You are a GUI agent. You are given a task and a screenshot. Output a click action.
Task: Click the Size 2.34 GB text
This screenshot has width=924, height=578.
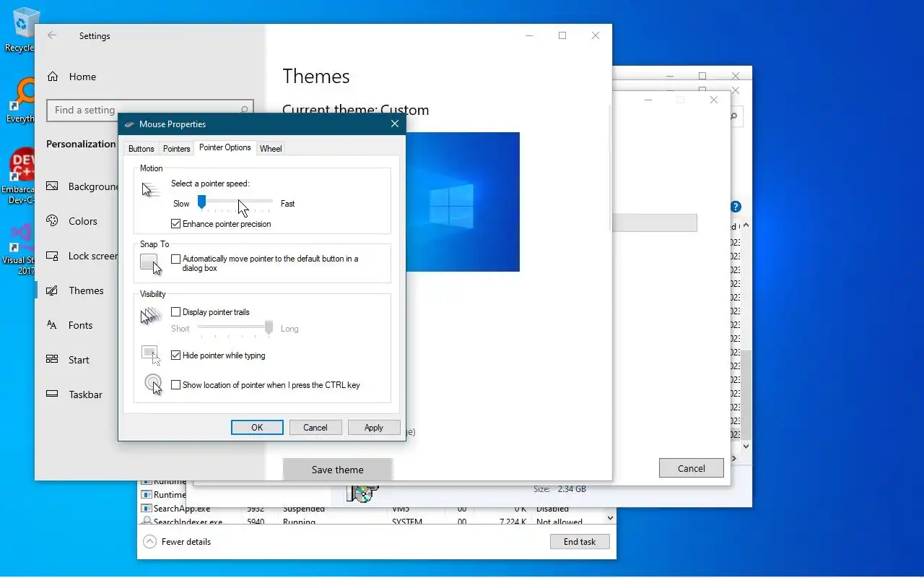(x=559, y=489)
